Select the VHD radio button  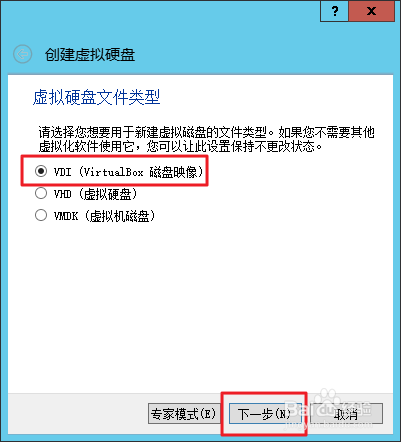click(41, 193)
